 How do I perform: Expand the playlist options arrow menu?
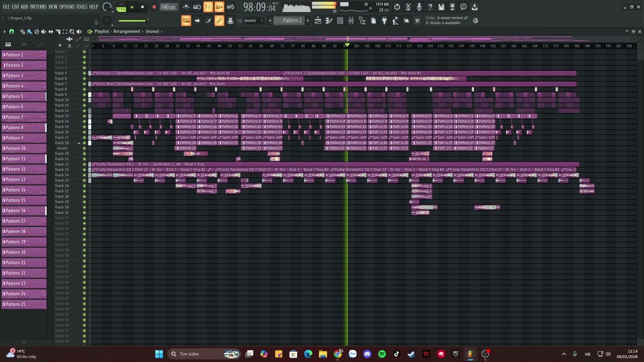5,31
